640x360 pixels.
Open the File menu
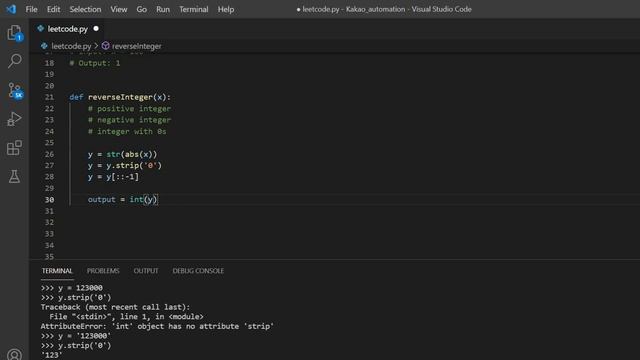pyautogui.click(x=31, y=9)
